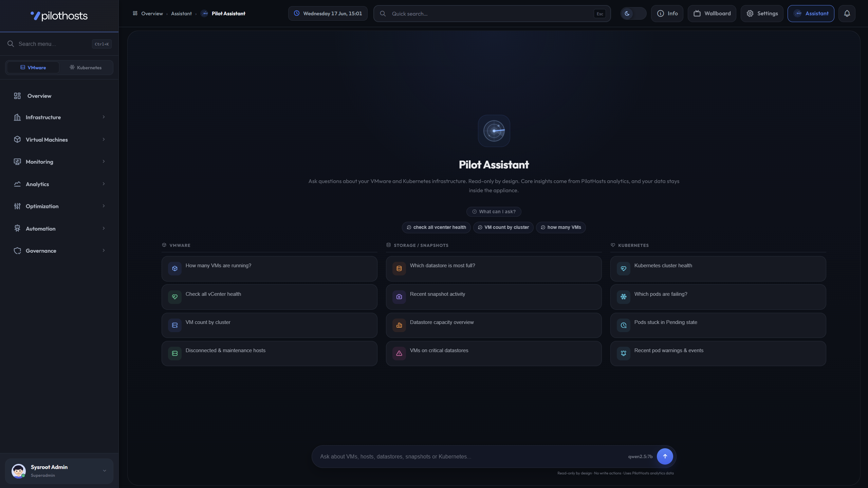Click the Automation robot icon
Screen dimensions: 868x488
pyautogui.click(x=17, y=229)
